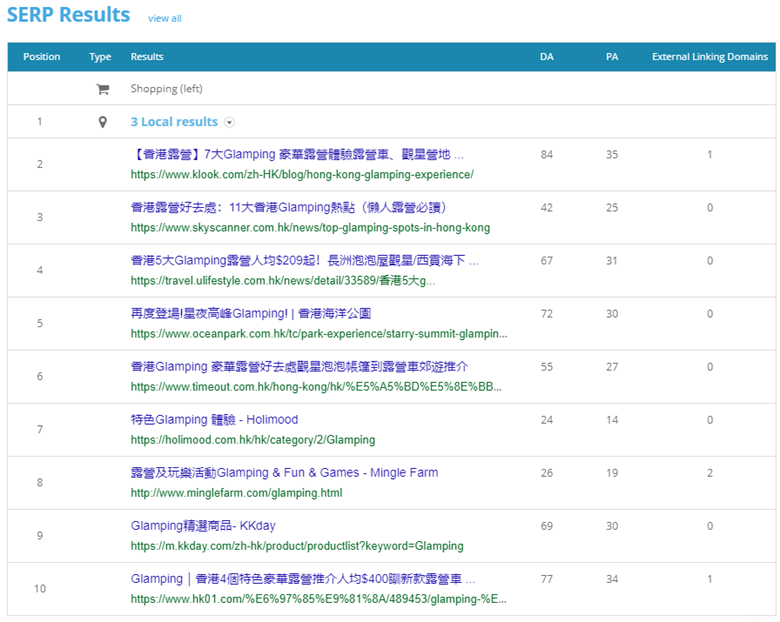
Task: Open the Holimood glamping result title
Action: [x=214, y=420]
